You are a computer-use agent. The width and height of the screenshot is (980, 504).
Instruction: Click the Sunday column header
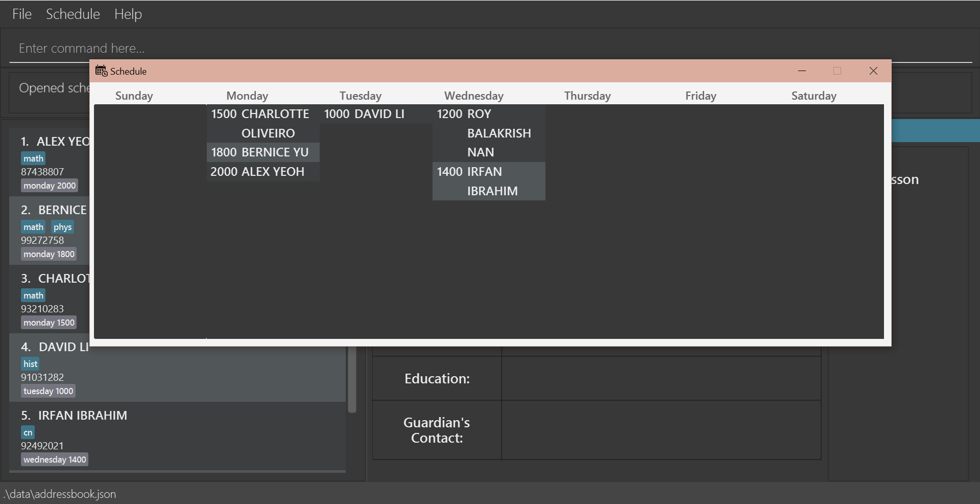pyautogui.click(x=134, y=96)
